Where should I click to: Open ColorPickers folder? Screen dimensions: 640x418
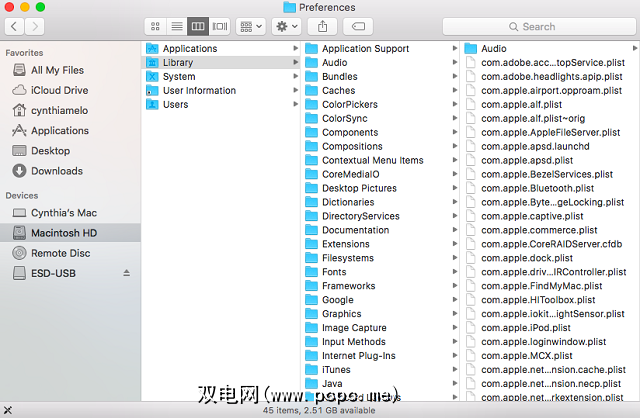(x=380, y=104)
